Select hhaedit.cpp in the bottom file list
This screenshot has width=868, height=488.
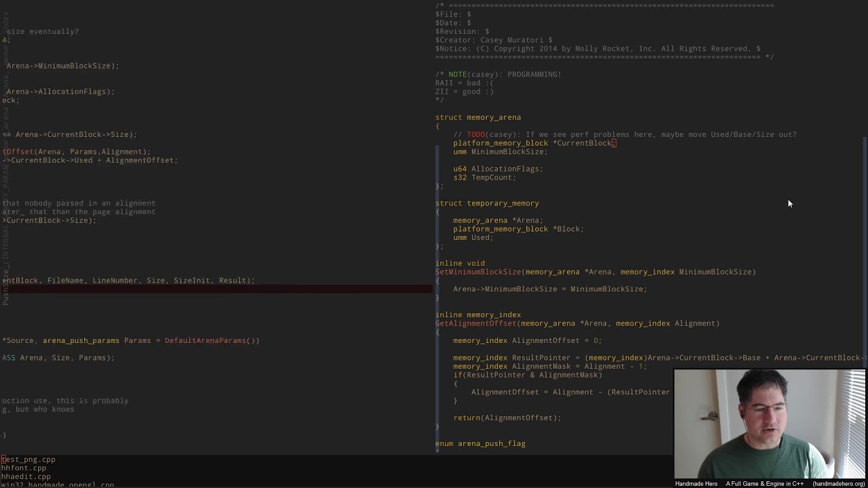(x=26, y=476)
